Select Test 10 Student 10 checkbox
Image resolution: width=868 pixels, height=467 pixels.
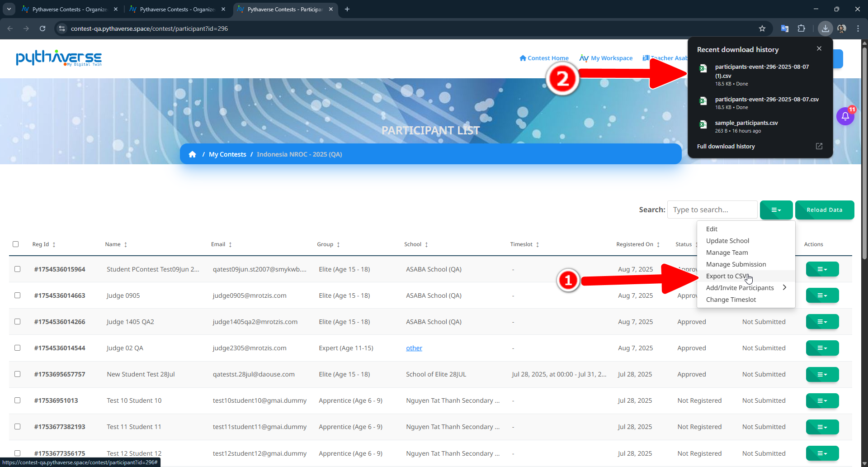[x=18, y=400]
